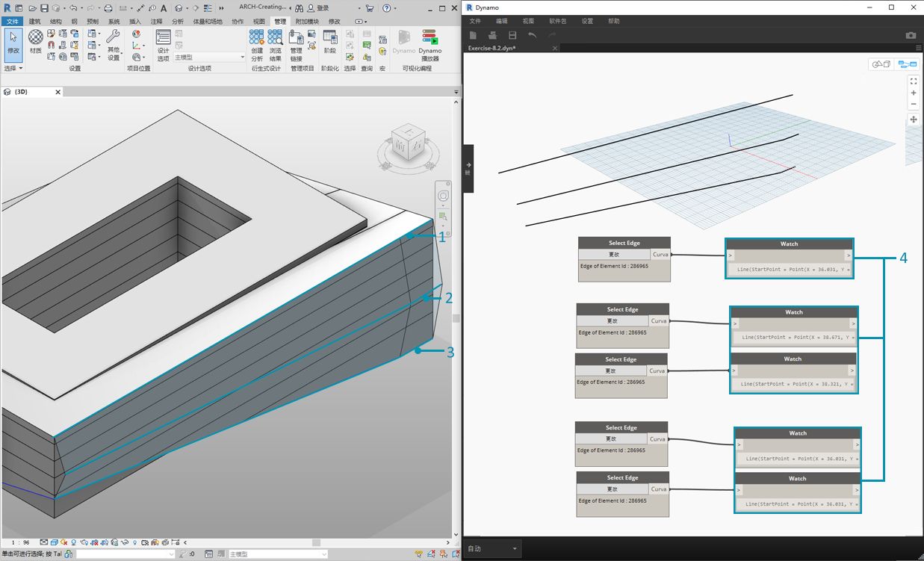Open the Dynamo run mode dropdown (自动)
Image resolution: width=924 pixels, height=561 pixels.
[493, 549]
